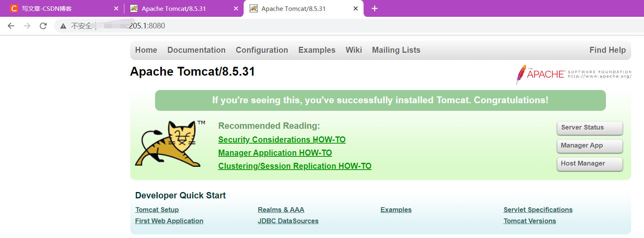Close the 写文章-CSDN博客 tab
The height and width of the screenshot is (238, 644).
coord(116,8)
